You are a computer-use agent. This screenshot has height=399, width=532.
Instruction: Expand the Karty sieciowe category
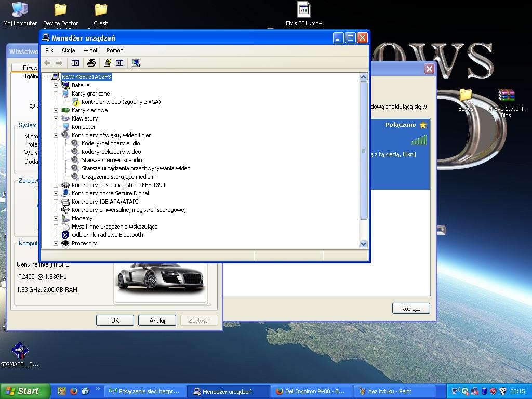[56, 110]
